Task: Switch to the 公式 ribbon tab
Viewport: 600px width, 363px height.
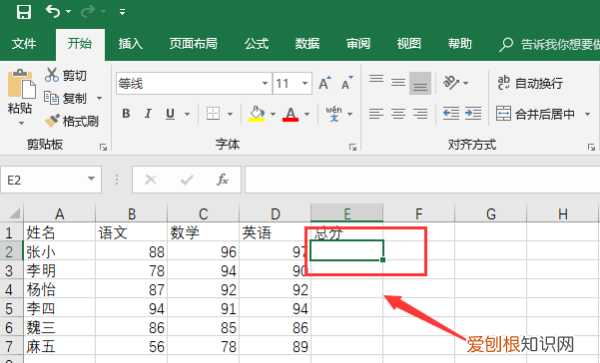Action: coord(256,44)
